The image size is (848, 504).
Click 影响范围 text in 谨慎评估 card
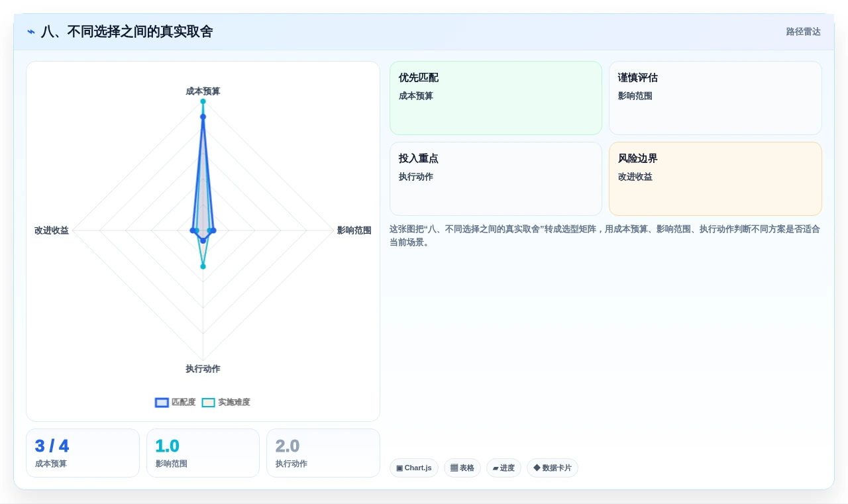coord(635,96)
